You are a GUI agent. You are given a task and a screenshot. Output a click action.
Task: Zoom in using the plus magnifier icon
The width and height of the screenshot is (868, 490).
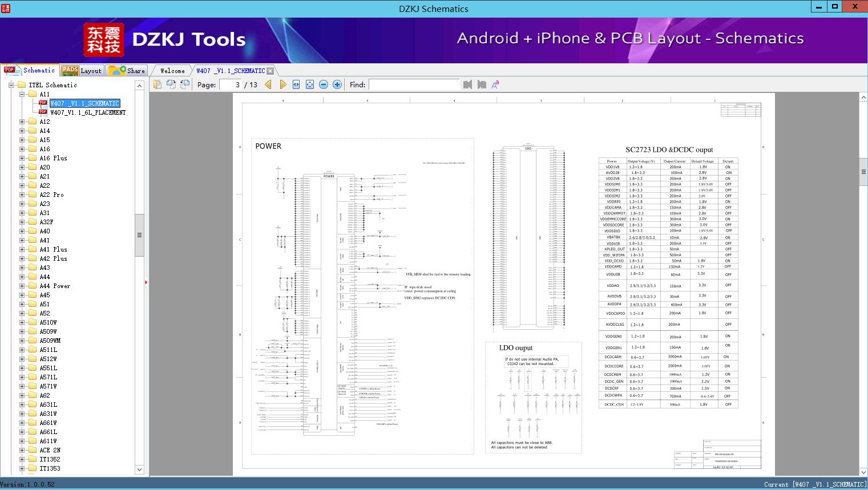tap(337, 84)
